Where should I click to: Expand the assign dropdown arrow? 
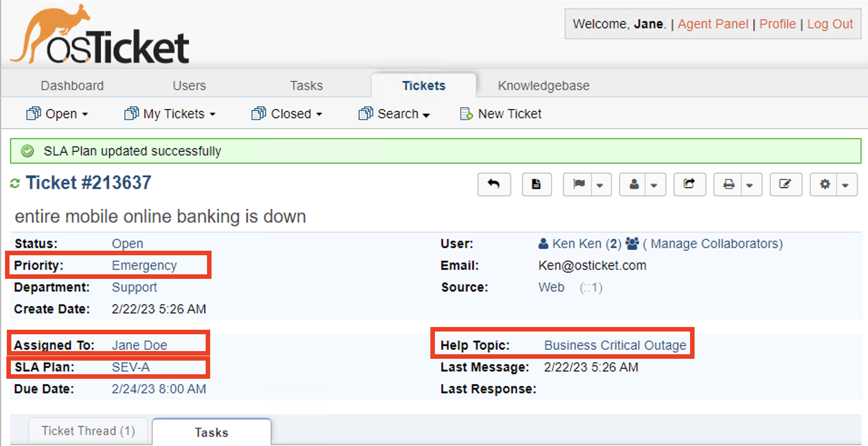tap(654, 185)
